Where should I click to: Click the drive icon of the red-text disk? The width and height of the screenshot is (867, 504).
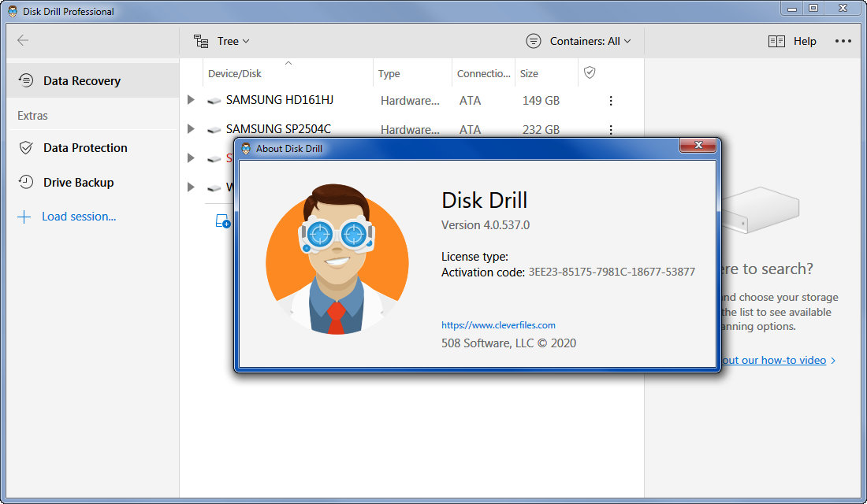coord(214,159)
